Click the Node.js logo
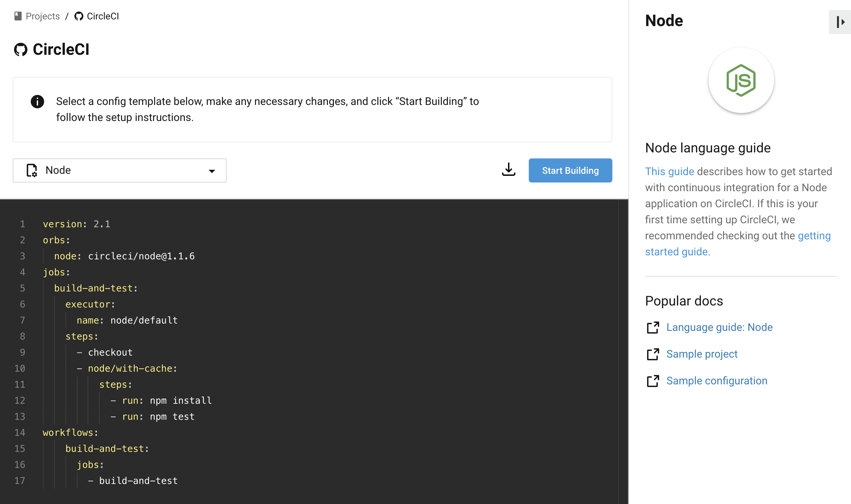 point(741,81)
